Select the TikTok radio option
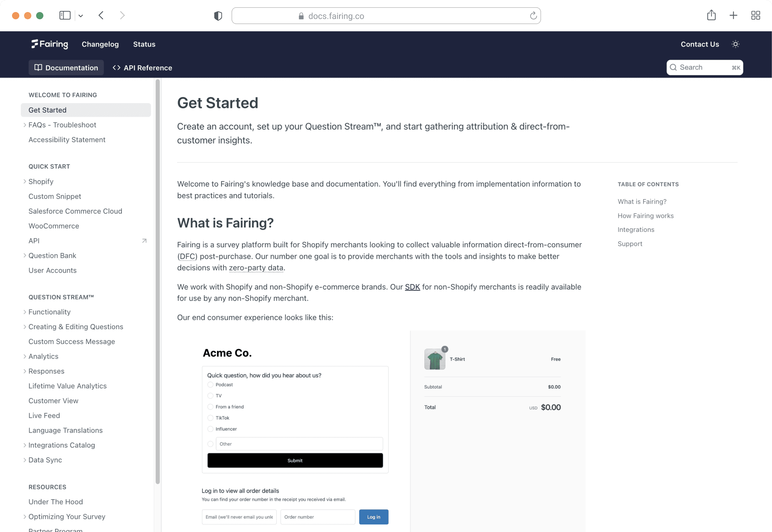Screen dimensions: 772x532 point(210,418)
